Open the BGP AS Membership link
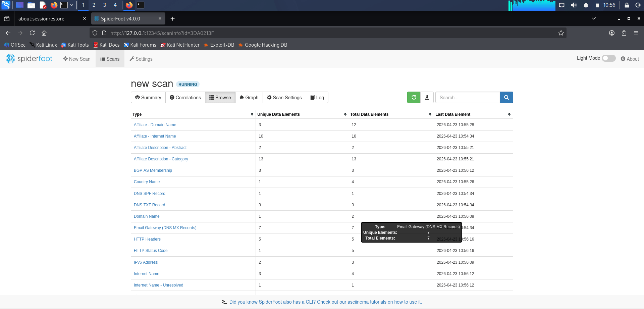644x309 pixels. tap(153, 170)
